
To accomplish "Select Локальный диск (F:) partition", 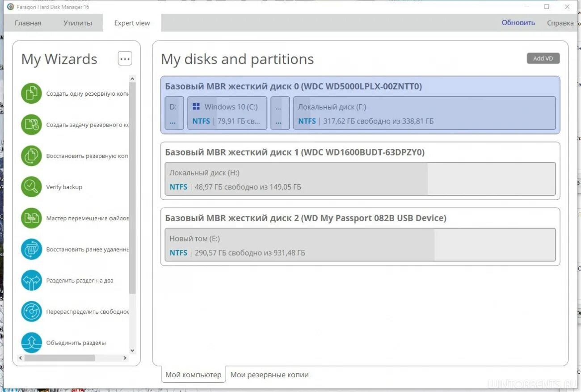I will coord(425,113).
